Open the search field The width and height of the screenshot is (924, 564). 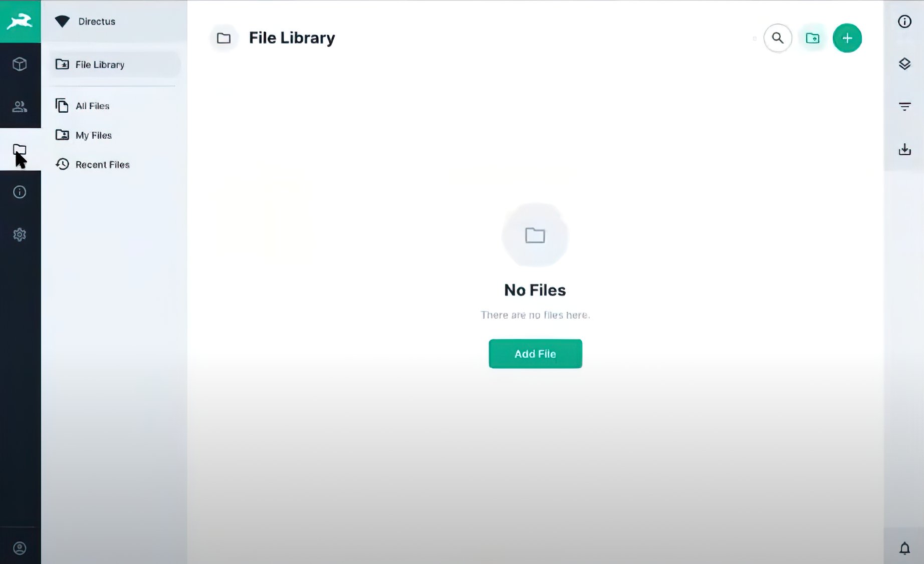point(778,38)
